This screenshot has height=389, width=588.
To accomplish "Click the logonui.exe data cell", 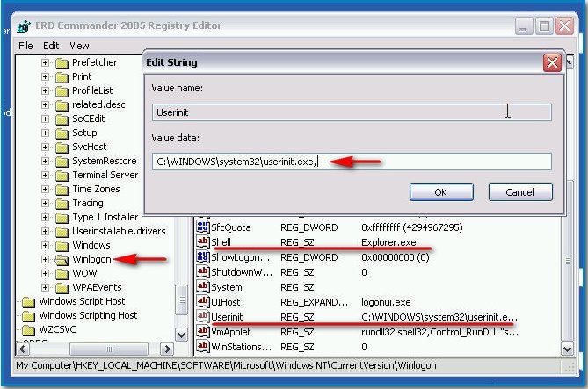I will pyautogui.click(x=386, y=302).
